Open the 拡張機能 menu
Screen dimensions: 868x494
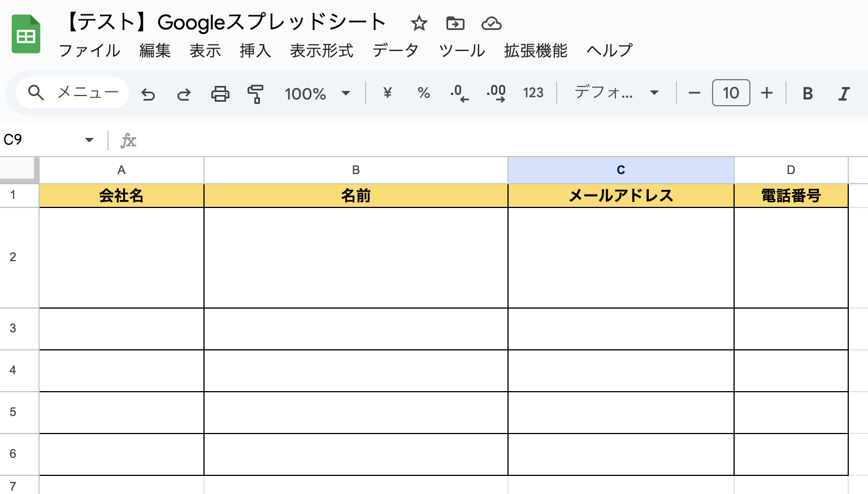(536, 51)
